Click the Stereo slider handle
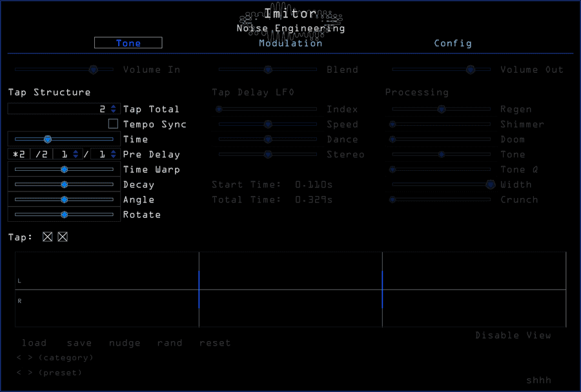This screenshot has width=581, height=392. pos(268,154)
